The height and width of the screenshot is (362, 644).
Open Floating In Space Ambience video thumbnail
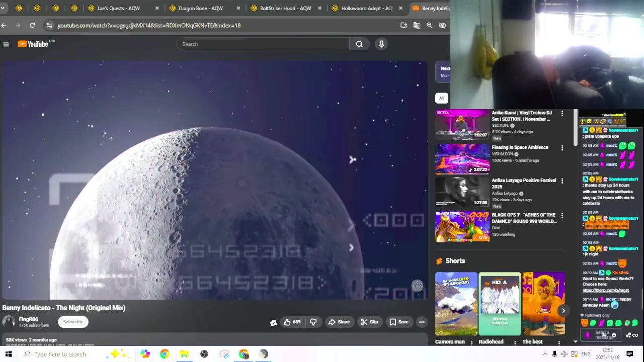pos(462,159)
